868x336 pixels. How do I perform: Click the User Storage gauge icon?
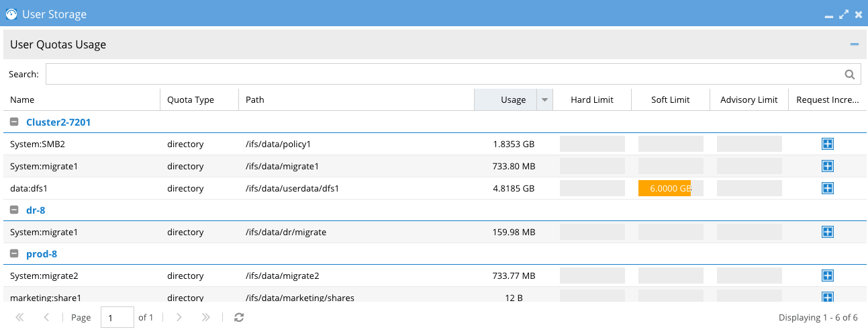pyautogui.click(x=11, y=13)
